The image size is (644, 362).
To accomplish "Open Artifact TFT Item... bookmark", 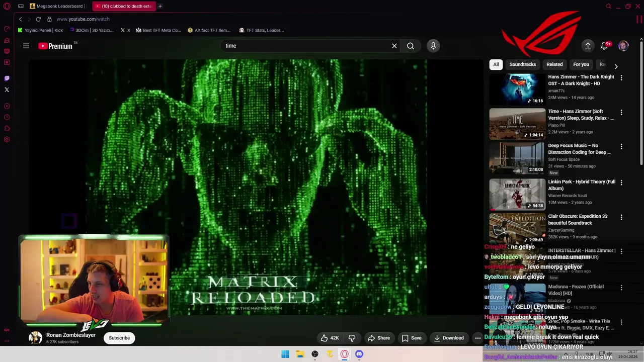I will click(x=209, y=30).
